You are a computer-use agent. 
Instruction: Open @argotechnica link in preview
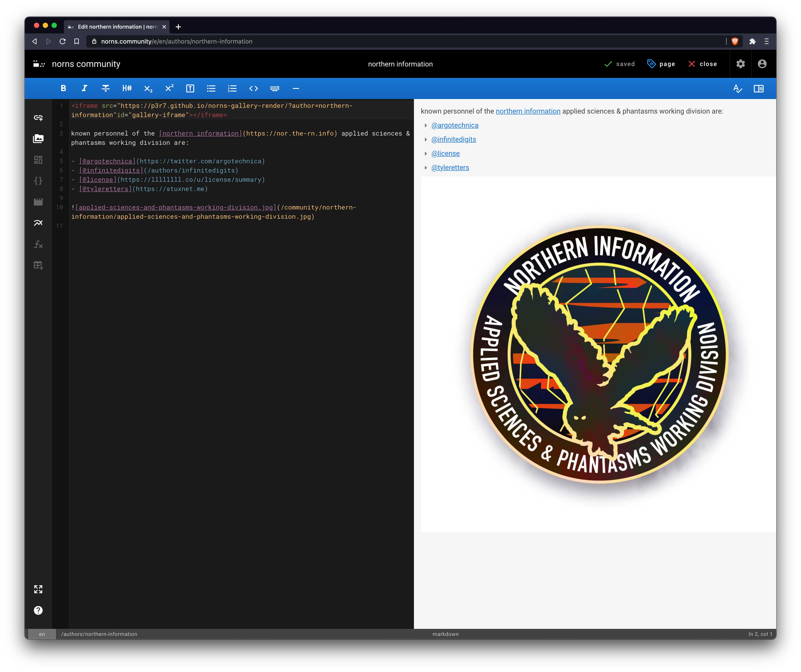[455, 125]
